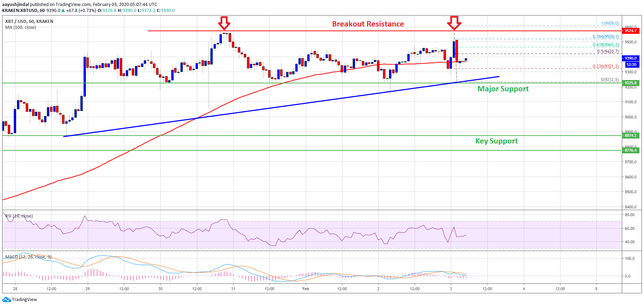Screen dimensions: 644x306
Task: Select the green 8874.2 price tag
Action: tap(631, 135)
